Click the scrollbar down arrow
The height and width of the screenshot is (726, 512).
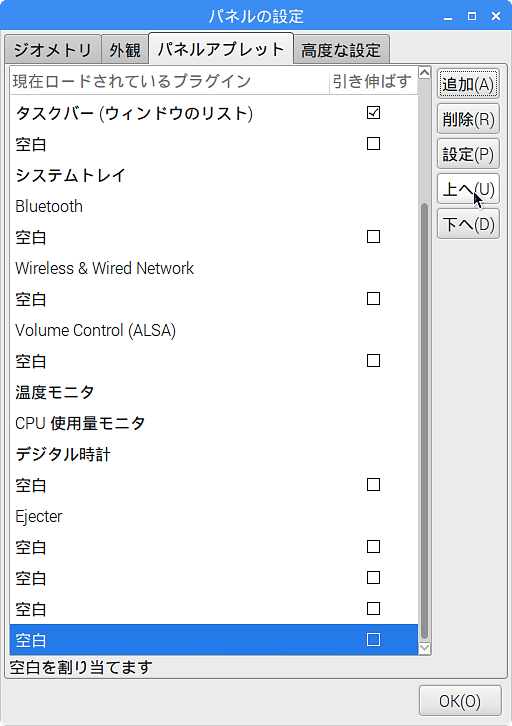(424, 648)
